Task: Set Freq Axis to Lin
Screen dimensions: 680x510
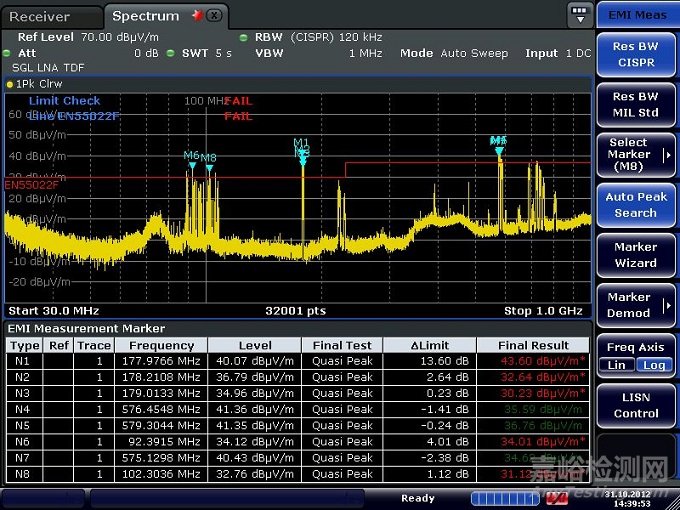Action: coord(617,365)
